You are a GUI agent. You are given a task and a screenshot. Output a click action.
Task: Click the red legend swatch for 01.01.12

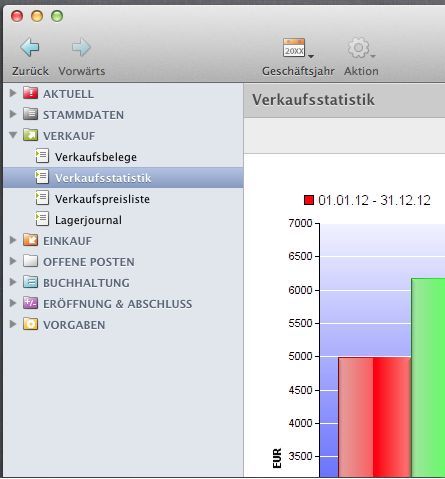click(x=309, y=200)
